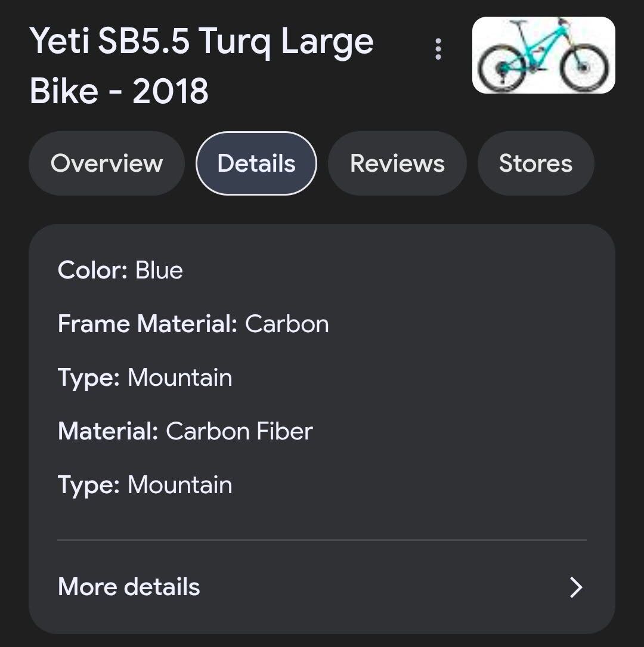
Task: Click the bold Color label
Action: (92, 271)
